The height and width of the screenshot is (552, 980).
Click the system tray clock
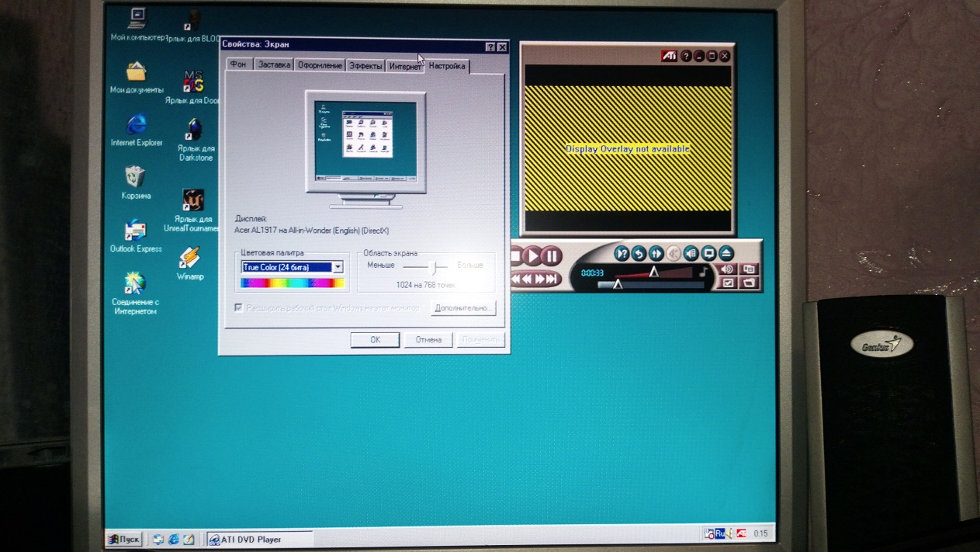click(761, 533)
